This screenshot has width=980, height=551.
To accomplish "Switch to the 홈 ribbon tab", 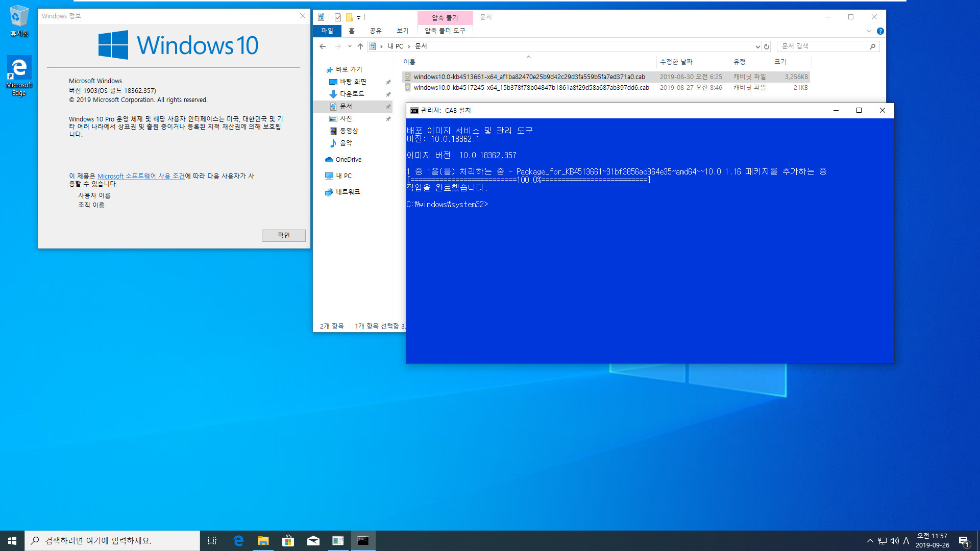I will click(x=352, y=31).
